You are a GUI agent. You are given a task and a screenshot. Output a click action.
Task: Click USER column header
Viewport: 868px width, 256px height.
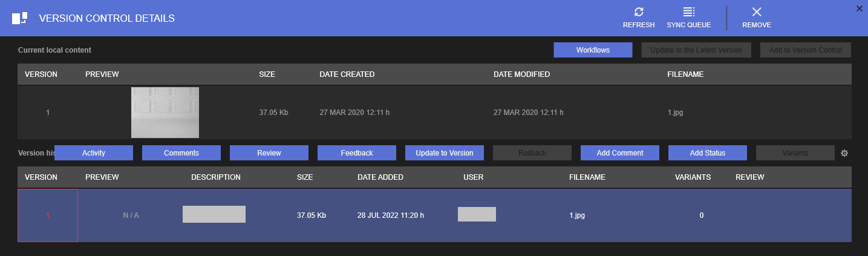474,177
